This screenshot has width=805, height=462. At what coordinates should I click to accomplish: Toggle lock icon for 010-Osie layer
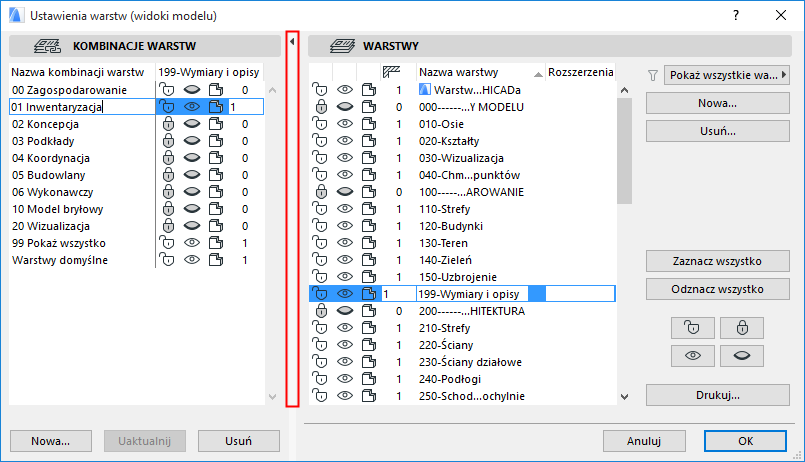click(x=320, y=124)
